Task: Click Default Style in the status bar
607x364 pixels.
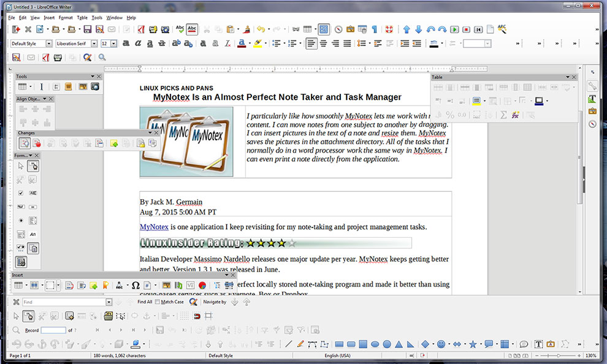Action: click(221, 355)
